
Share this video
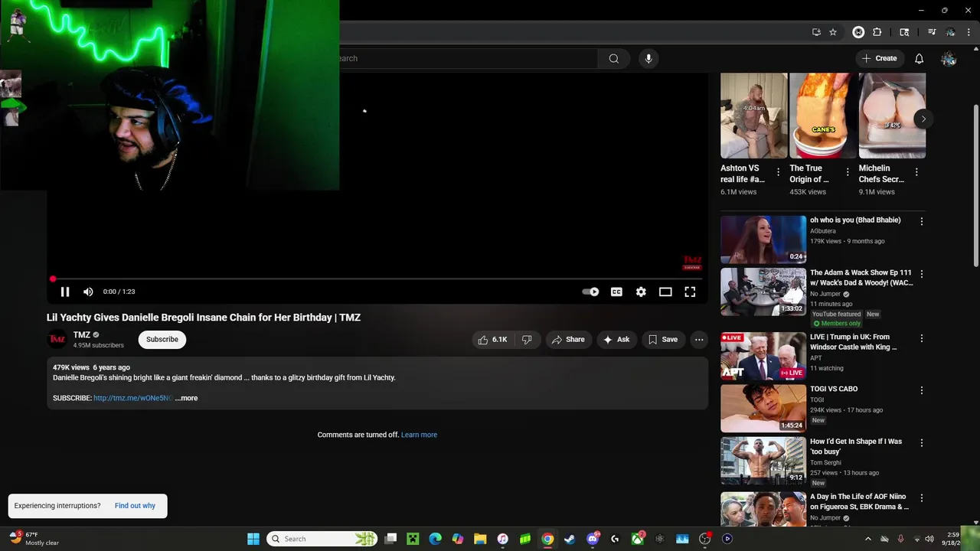pyautogui.click(x=568, y=340)
